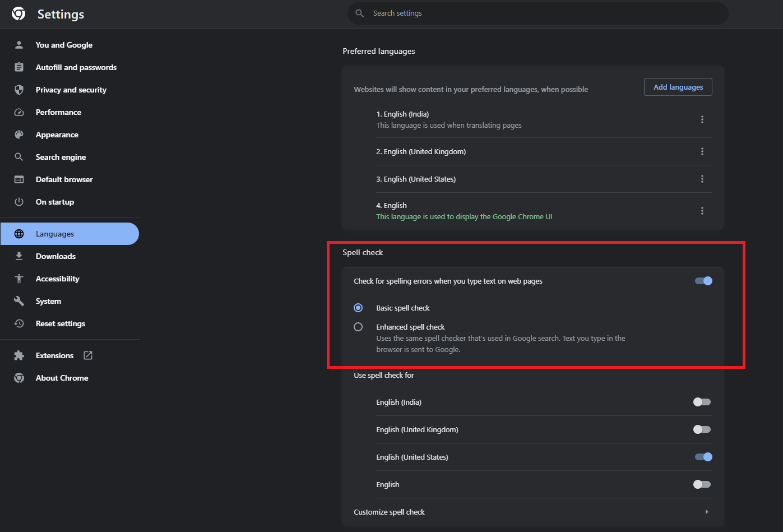Click the Search engine magnifier icon
Viewport: 783px width, 532px height.
tap(19, 157)
